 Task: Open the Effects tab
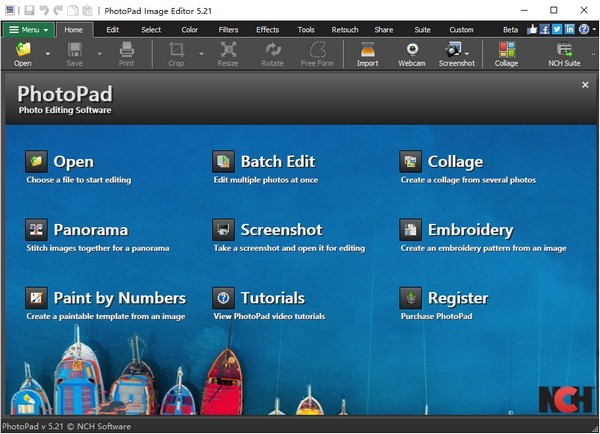[267, 30]
